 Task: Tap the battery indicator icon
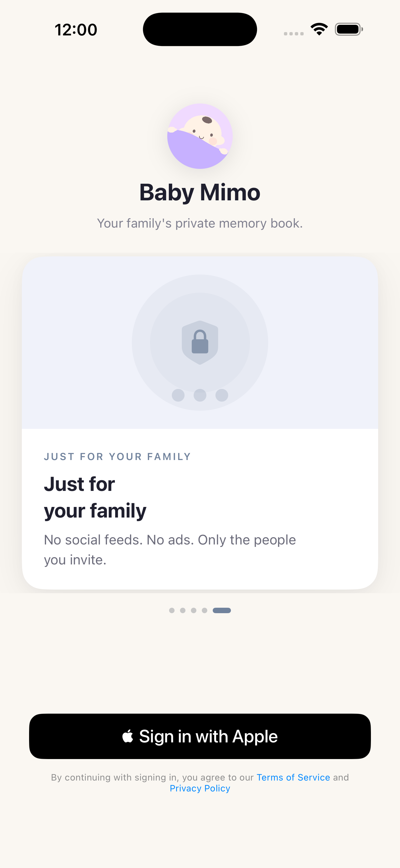click(x=349, y=29)
